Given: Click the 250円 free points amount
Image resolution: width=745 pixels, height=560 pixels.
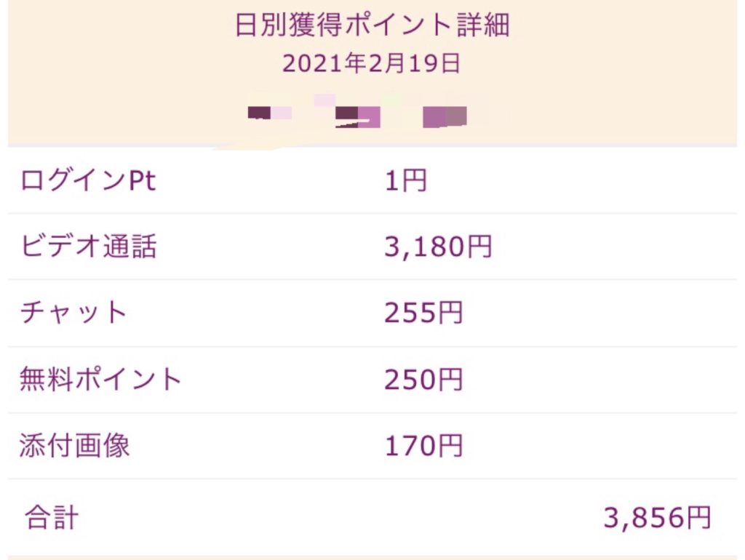Looking at the screenshot, I should [423, 380].
